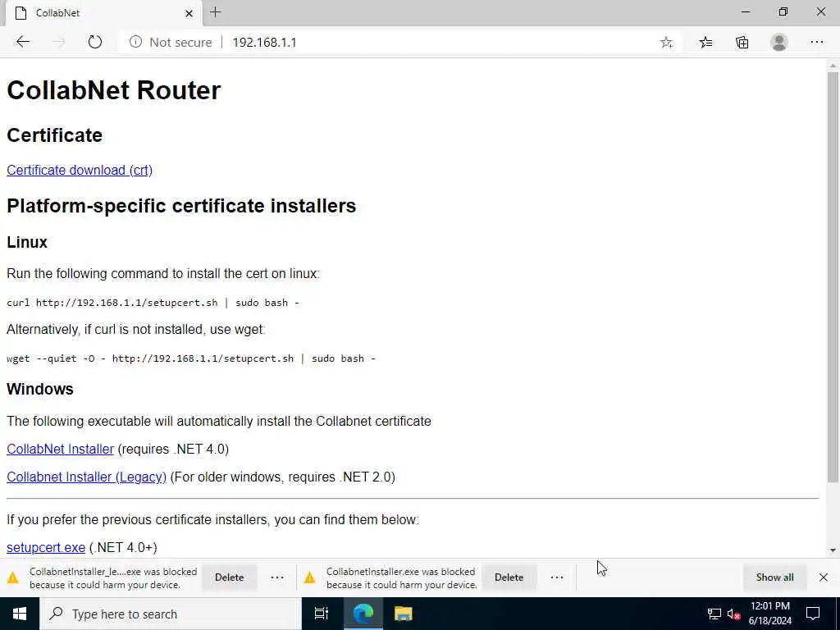Go back to the previous page
The height and width of the screenshot is (630, 840).
pyautogui.click(x=23, y=42)
